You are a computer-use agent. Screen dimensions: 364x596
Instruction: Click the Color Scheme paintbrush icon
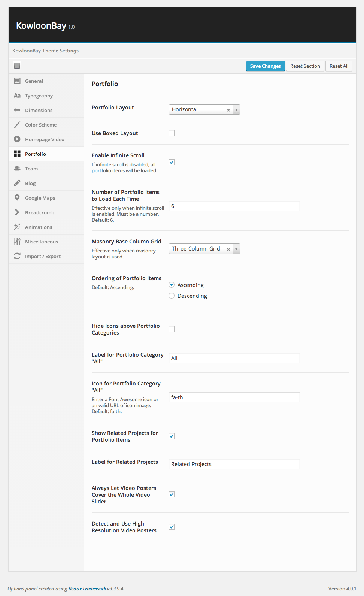[17, 125]
